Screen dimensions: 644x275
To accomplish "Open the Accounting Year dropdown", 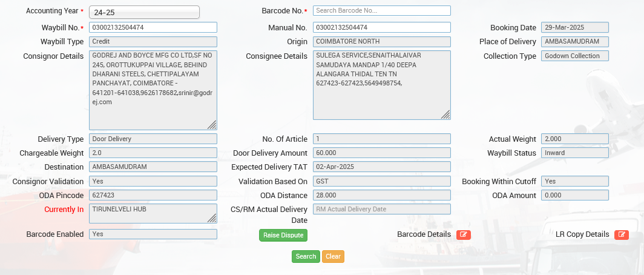I will click(x=144, y=12).
